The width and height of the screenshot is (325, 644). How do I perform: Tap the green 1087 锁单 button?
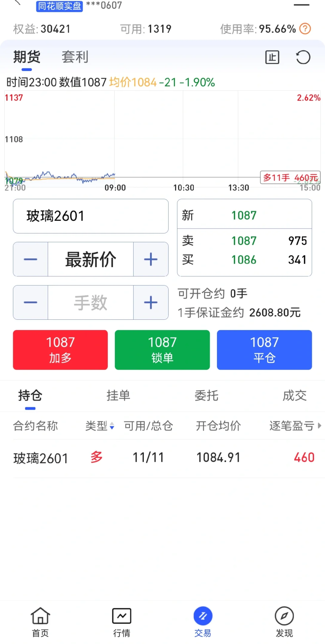pos(162,350)
